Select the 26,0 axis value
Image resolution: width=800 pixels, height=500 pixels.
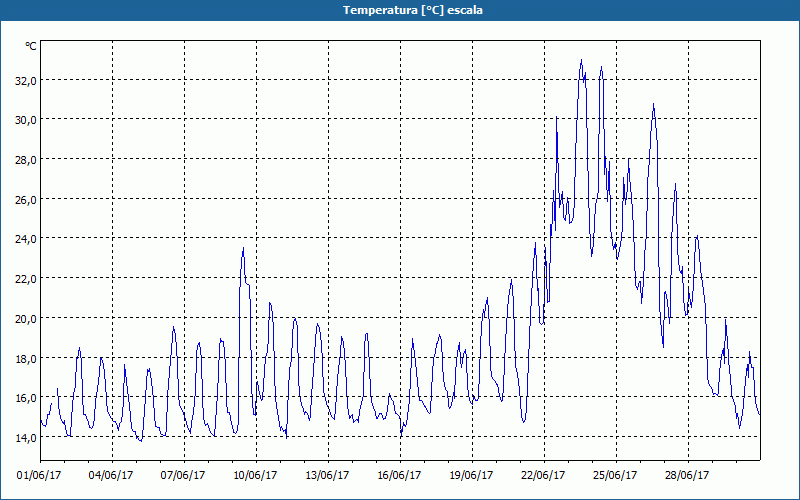point(25,199)
